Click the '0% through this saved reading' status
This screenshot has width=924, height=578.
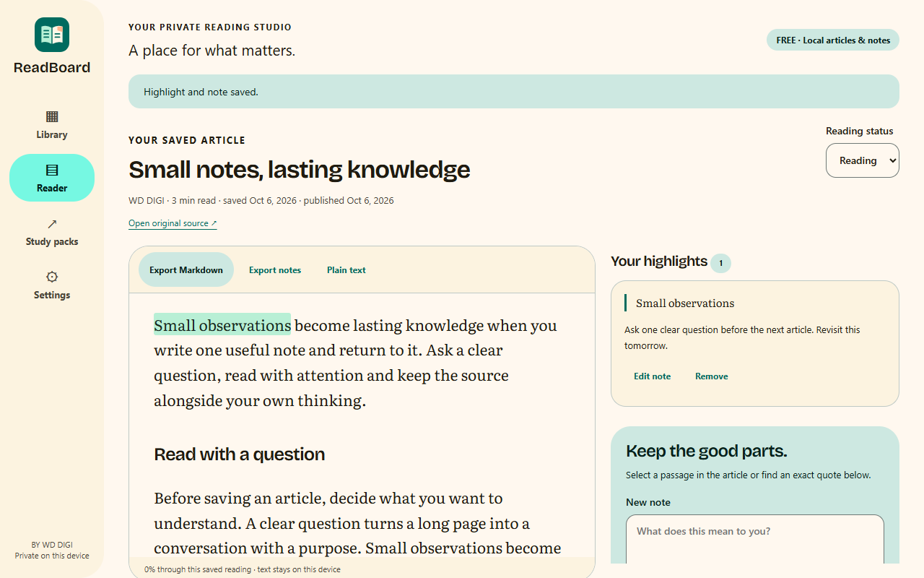[243, 569]
